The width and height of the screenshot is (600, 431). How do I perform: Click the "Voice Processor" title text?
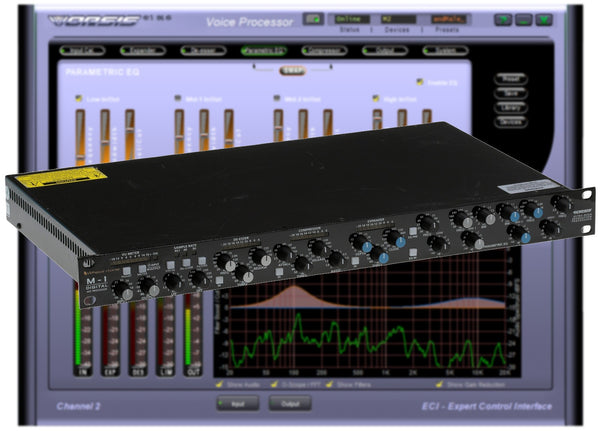pyautogui.click(x=249, y=22)
